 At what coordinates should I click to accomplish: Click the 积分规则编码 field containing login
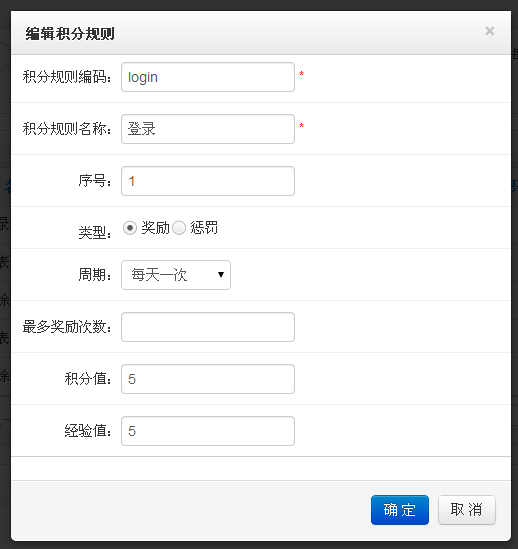(x=208, y=77)
